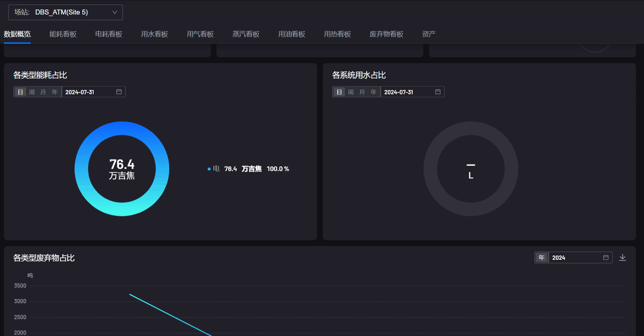Click calendar icon in energy ratio date picker
Image resolution: width=644 pixels, height=336 pixels.
point(119,92)
